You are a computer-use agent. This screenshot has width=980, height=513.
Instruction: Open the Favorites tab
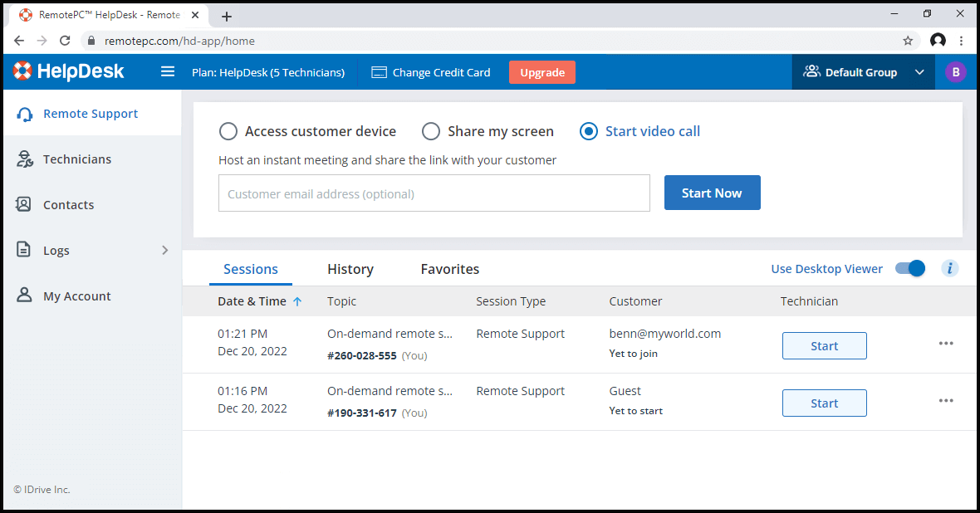pyautogui.click(x=449, y=269)
